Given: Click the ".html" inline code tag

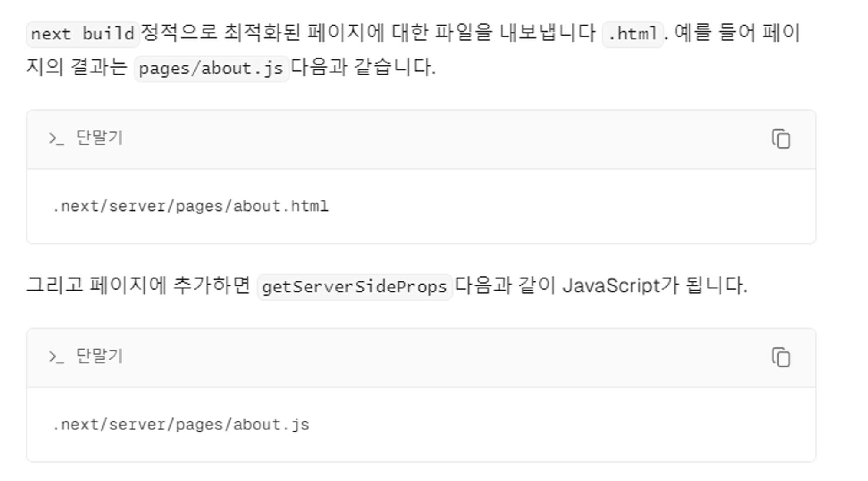Looking at the screenshot, I should (633, 34).
